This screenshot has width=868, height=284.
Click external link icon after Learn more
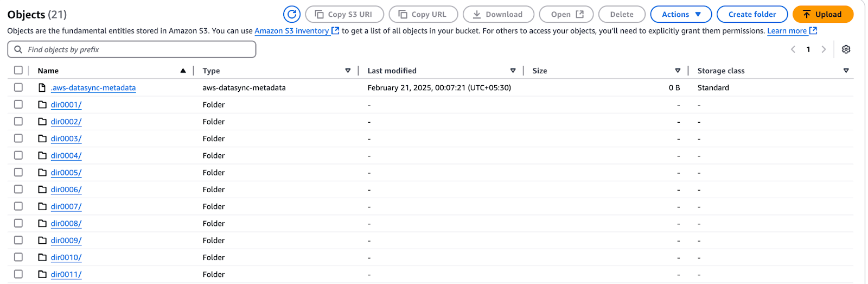[813, 30]
